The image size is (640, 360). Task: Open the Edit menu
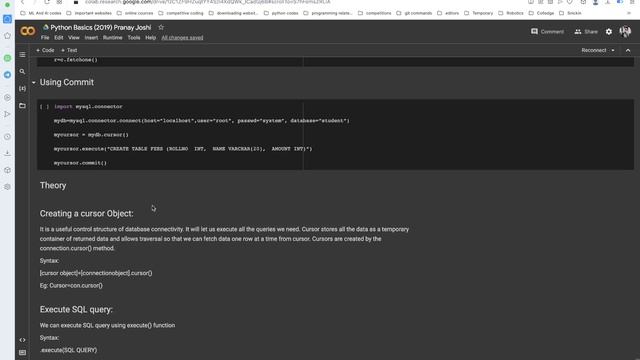click(x=59, y=38)
